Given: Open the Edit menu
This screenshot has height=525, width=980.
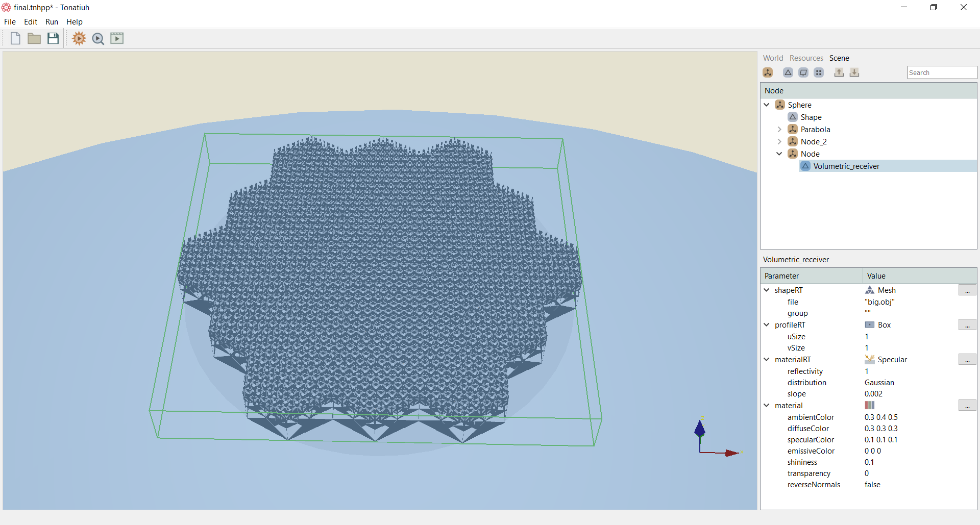Looking at the screenshot, I should 31,22.
